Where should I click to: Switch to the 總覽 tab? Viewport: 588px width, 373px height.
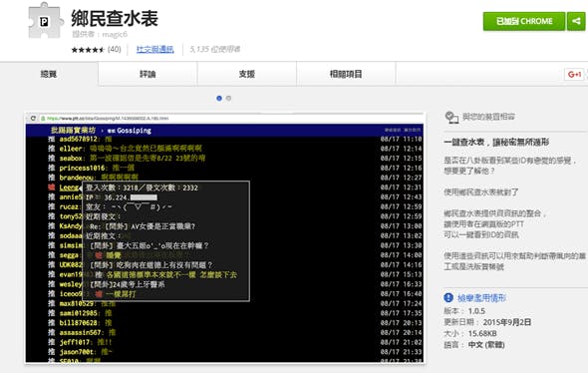(x=49, y=74)
